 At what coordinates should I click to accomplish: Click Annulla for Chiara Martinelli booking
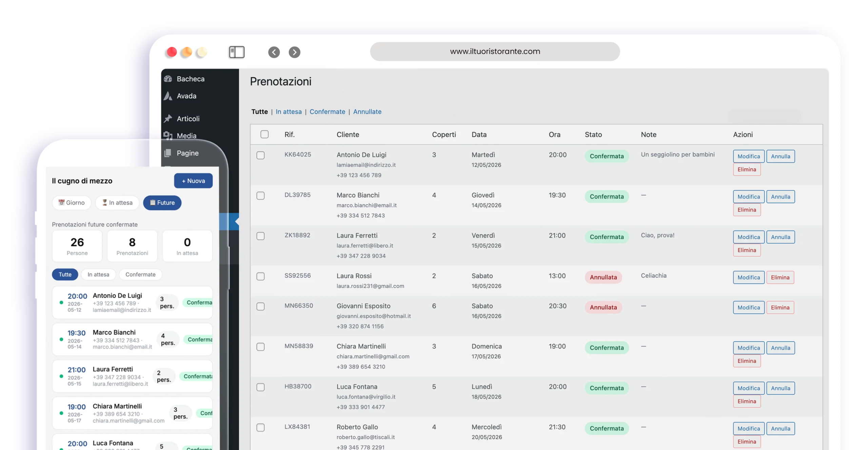781,348
